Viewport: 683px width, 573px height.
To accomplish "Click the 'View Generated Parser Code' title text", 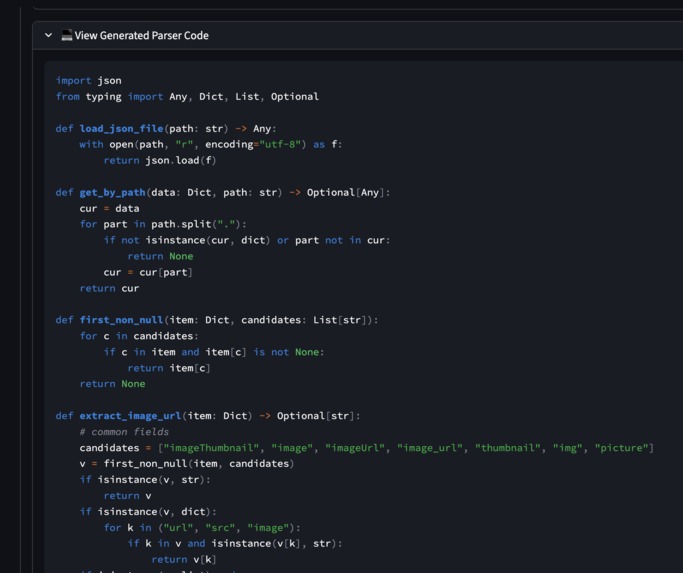I will pyautogui.click(x=142, y=35).
